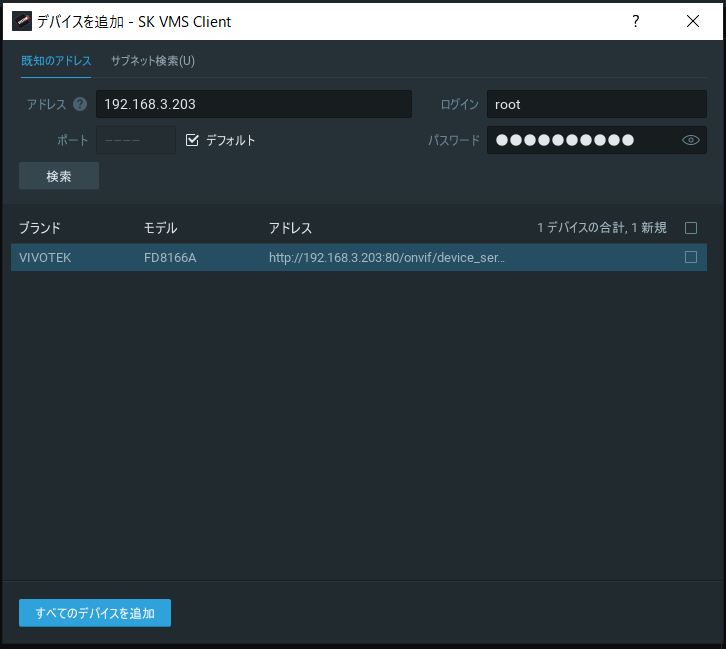Image resolution: width=726 pixels, height=649 pixels.
Task: Switch to the 既知のアドレス tab
Action: [56, 61]
